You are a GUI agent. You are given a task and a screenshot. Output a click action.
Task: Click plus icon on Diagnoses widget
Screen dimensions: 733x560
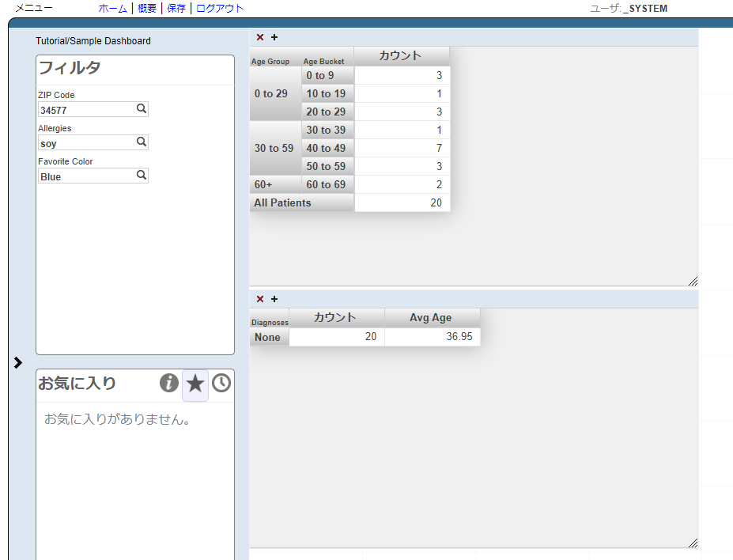tap(274, 299)
